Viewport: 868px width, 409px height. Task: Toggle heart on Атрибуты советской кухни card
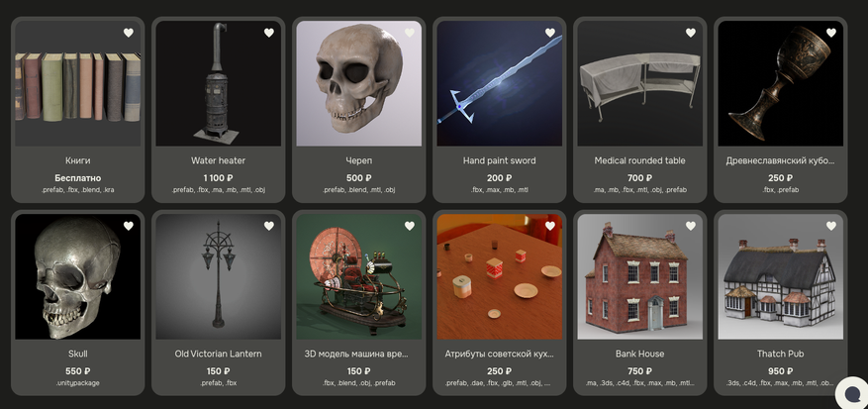click(550, 226)
